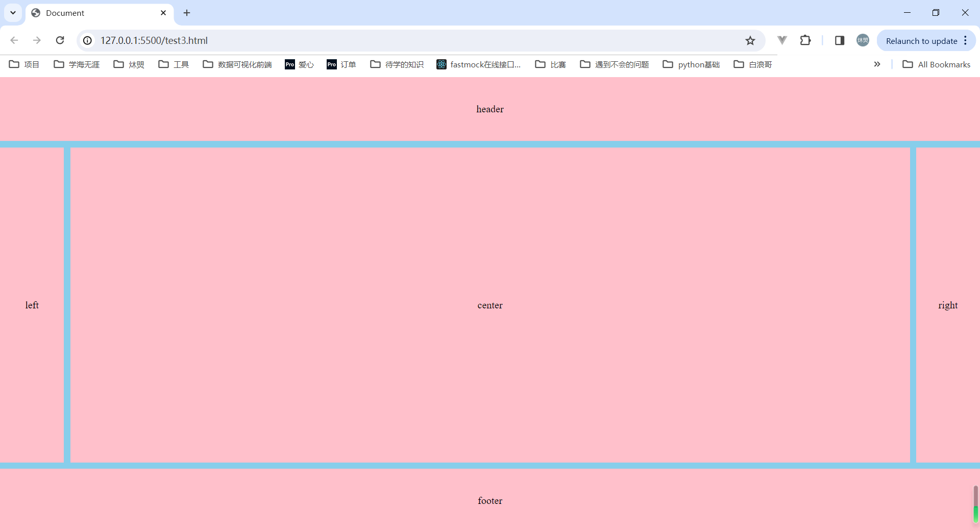Open the All Bookmarks folder

pos(937,64)
